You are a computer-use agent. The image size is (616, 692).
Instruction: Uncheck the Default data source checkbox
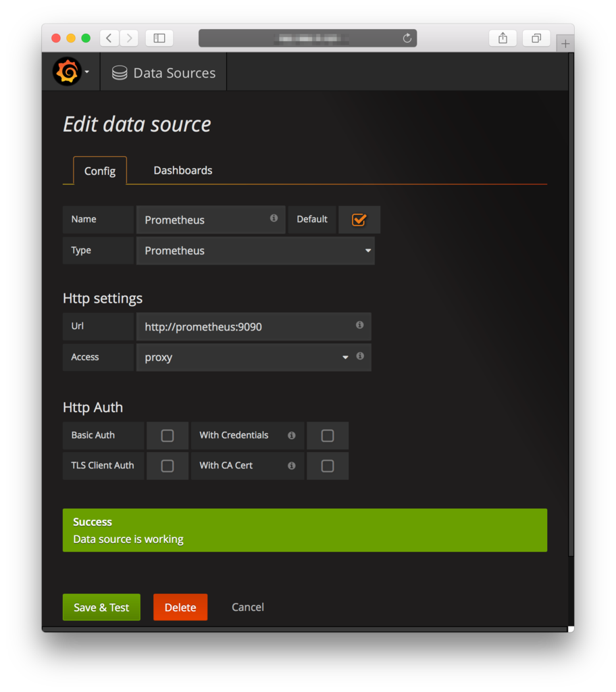[x=359, y=220]
